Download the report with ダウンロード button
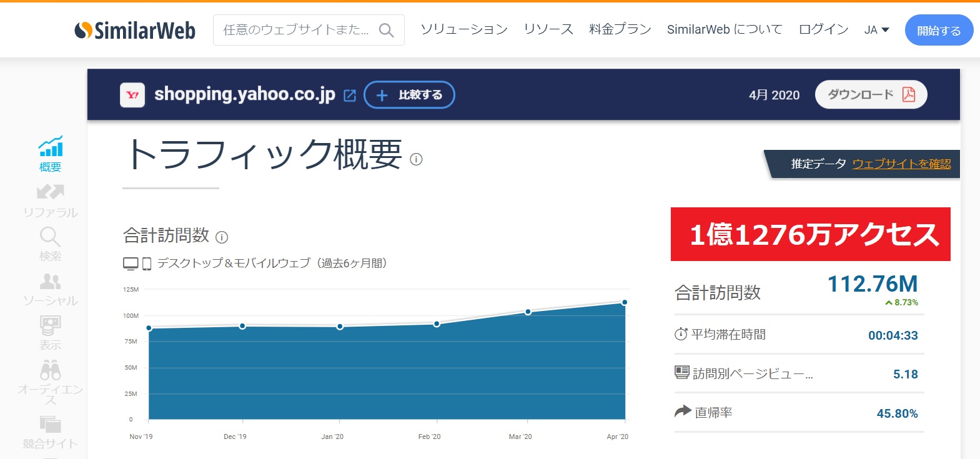This screenshot has width=980, height=459. (871, 95)
